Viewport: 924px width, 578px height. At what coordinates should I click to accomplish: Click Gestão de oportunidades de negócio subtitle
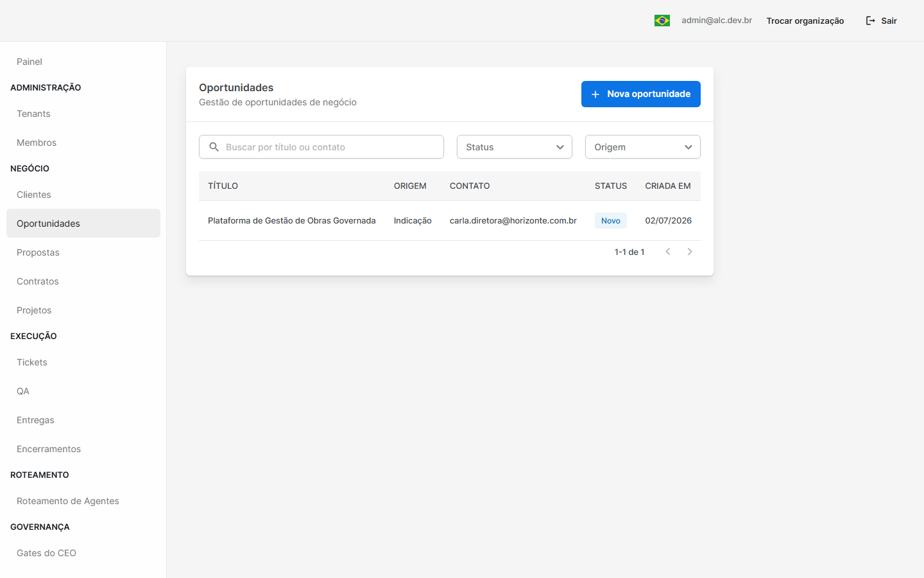(278, 102)
